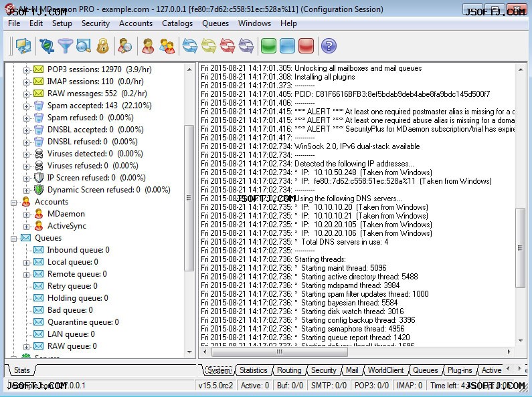This screenshot has width=532, height=397.
Task: Click the tab strip scroll left arrow
Action: (x=508, y=368)
